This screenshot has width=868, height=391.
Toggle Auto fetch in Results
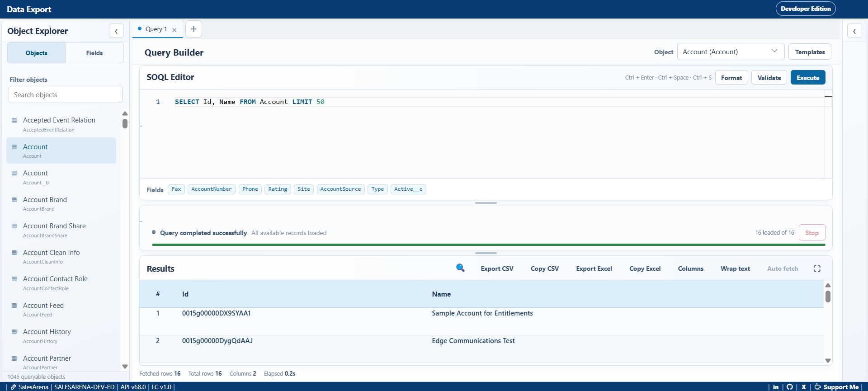[783, 269]
